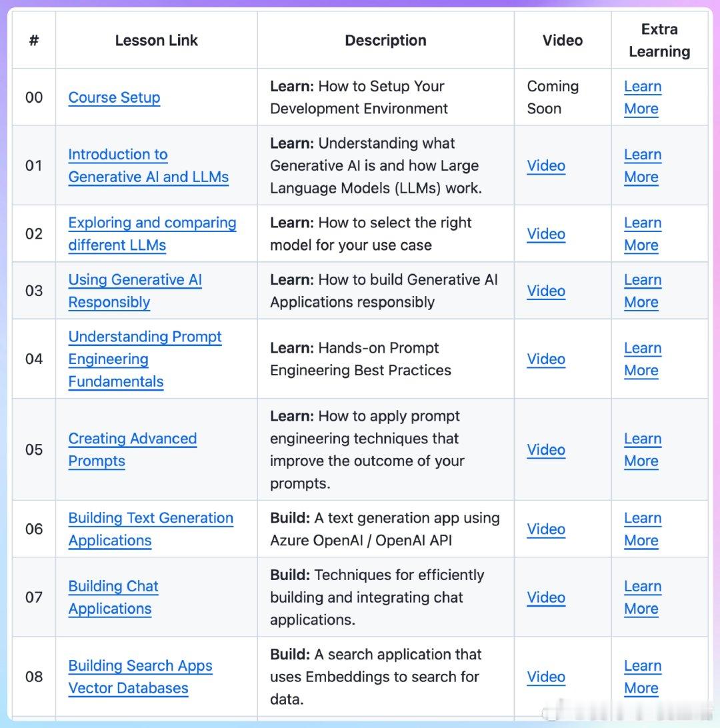720x728 pixels.
Task: Click description 'How to Setup Your Development Environment'
Action: (x=359, y=97)
